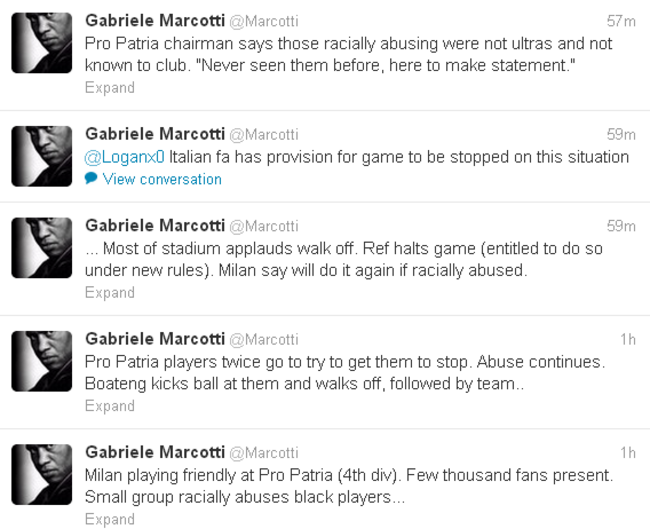Screen dimensions: 650x529
Task: Select avatar on the 'Most of stadium applauds' tweet
Action: pos(42,248)
